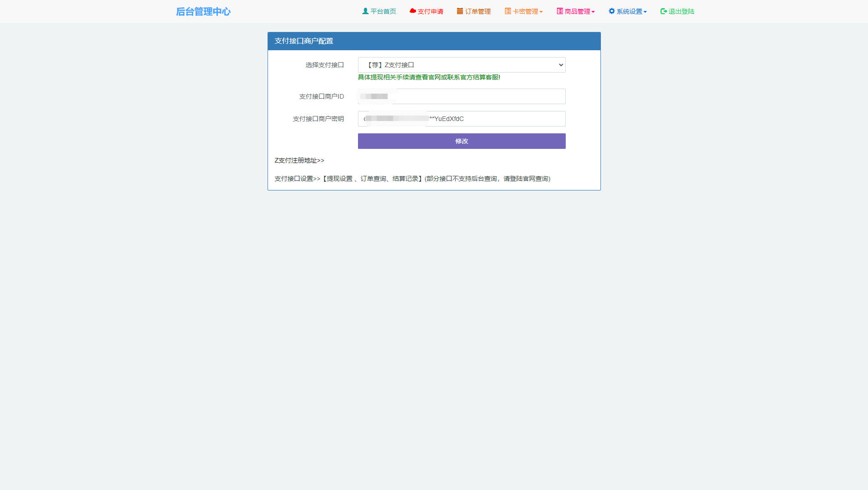This screenshot has width=868, height=490.
Task: Click the user icon next to 平台首页
Action: point(364,11)
